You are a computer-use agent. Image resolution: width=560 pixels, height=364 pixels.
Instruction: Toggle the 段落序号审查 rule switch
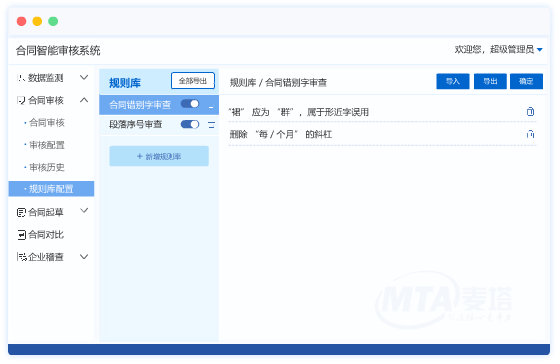point(190,124)
